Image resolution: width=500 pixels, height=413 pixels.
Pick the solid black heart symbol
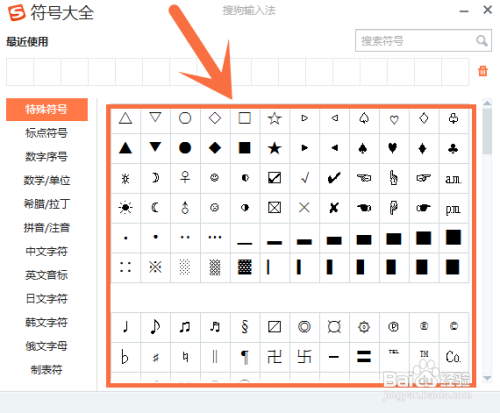(393, 148)
